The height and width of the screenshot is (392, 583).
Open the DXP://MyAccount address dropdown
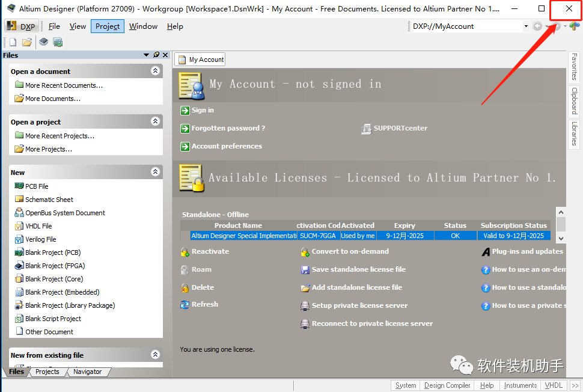tap(526, 26)
